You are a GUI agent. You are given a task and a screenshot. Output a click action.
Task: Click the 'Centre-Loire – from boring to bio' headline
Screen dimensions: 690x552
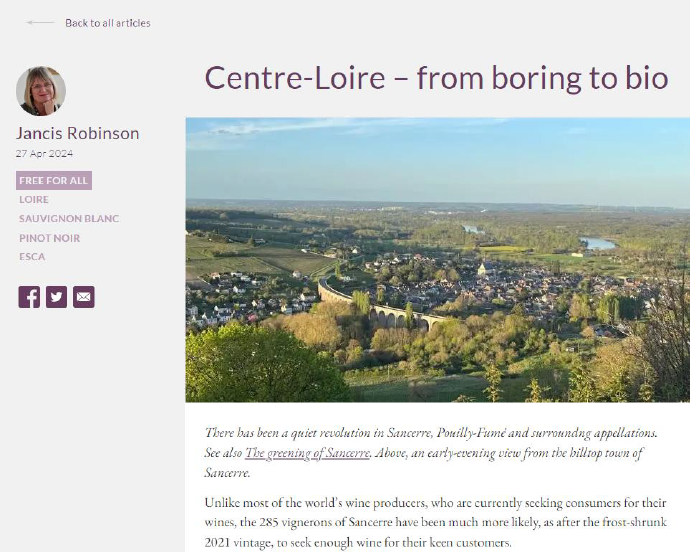coord(436,78)
